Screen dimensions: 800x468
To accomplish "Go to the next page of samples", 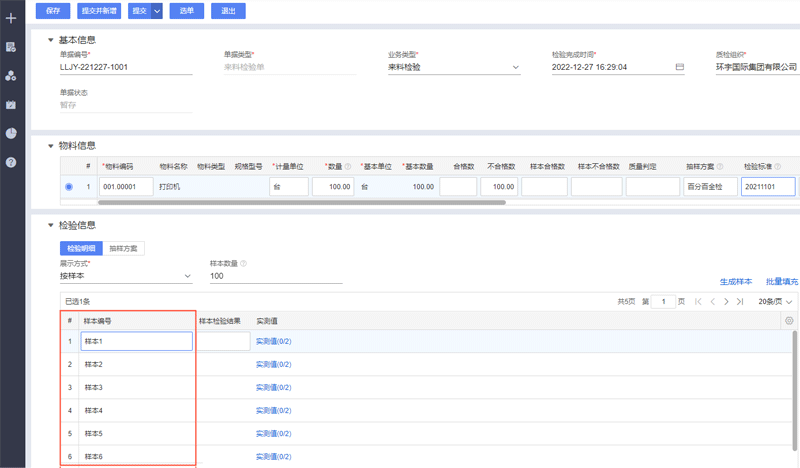I will (x=725, y=301).
